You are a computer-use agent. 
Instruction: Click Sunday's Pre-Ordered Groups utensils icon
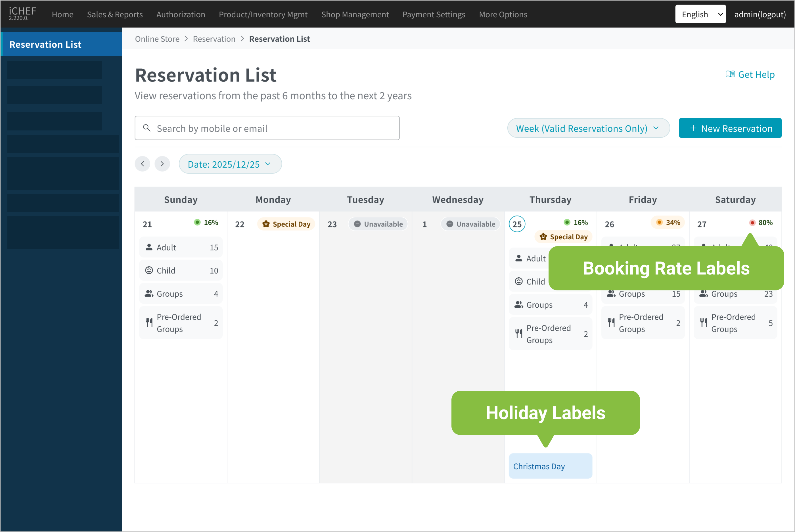tap(149, 322)
